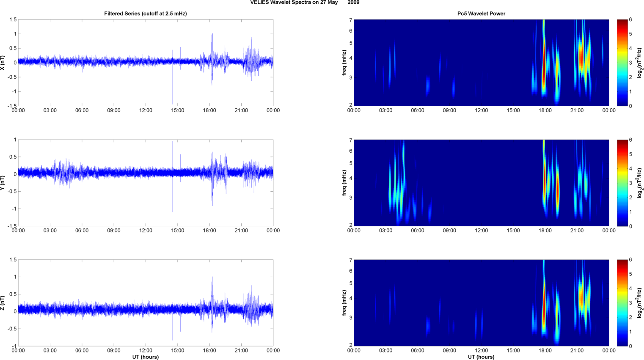Click the middle spectrogram's colorbar
This screenshot has height=360, width=644.
[622, 183]
